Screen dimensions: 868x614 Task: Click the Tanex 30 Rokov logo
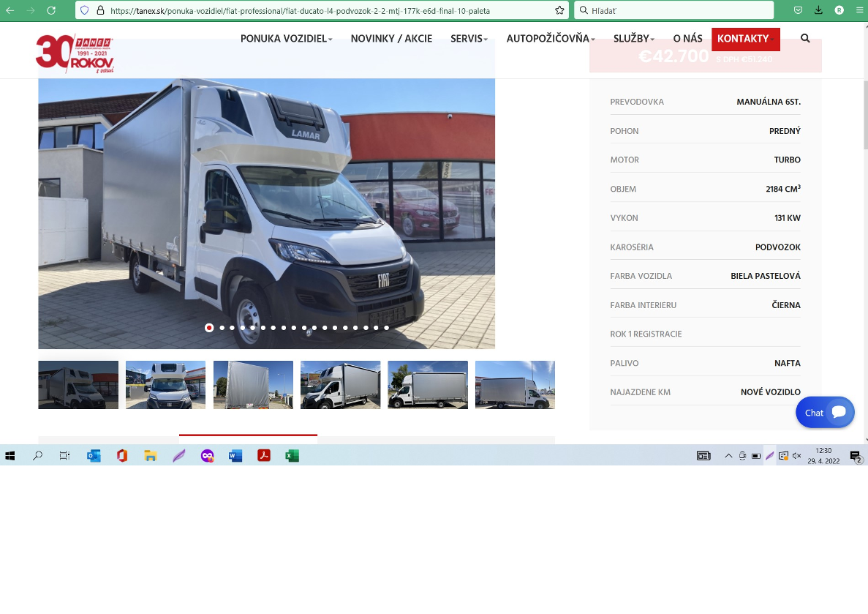click(74, 53)
